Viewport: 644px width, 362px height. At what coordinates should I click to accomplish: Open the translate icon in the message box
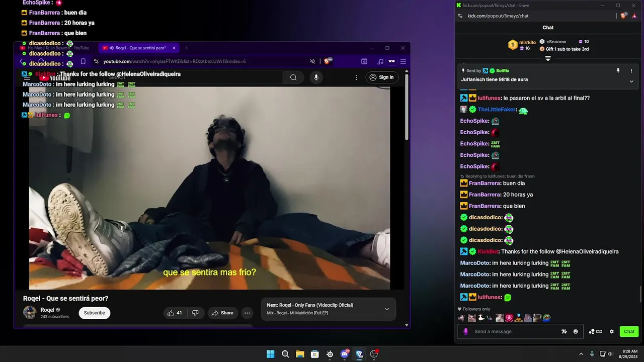coord(564,331)
